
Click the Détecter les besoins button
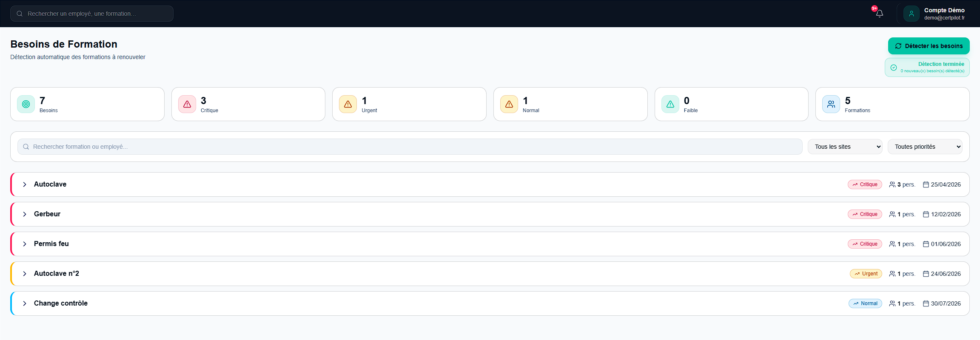[x=929, y=46]
